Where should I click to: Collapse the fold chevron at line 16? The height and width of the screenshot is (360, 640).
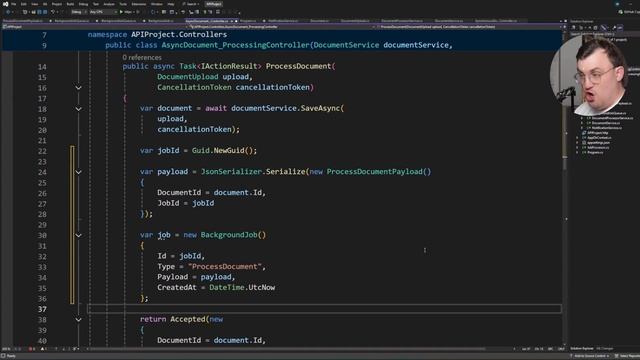pos(78,88)
